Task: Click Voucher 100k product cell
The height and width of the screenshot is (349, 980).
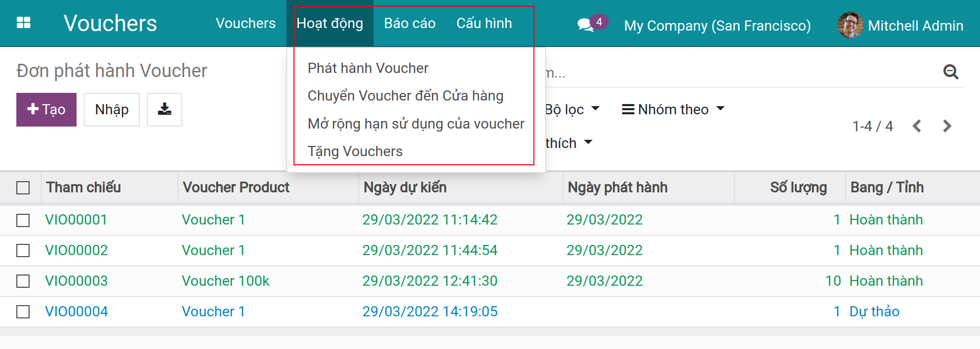Action: click(226, 281)
